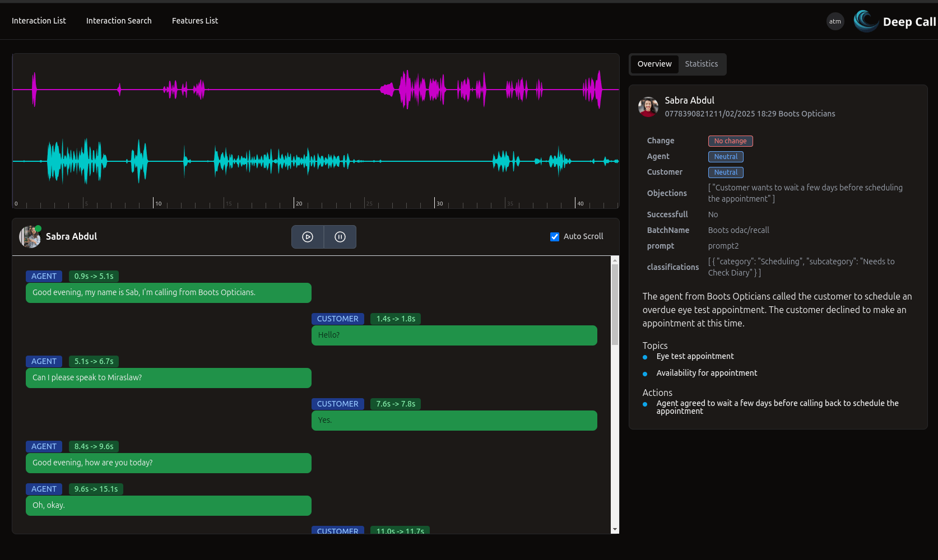Select the Overview tab
Screen dimensions: 938x560
(654, 64)
